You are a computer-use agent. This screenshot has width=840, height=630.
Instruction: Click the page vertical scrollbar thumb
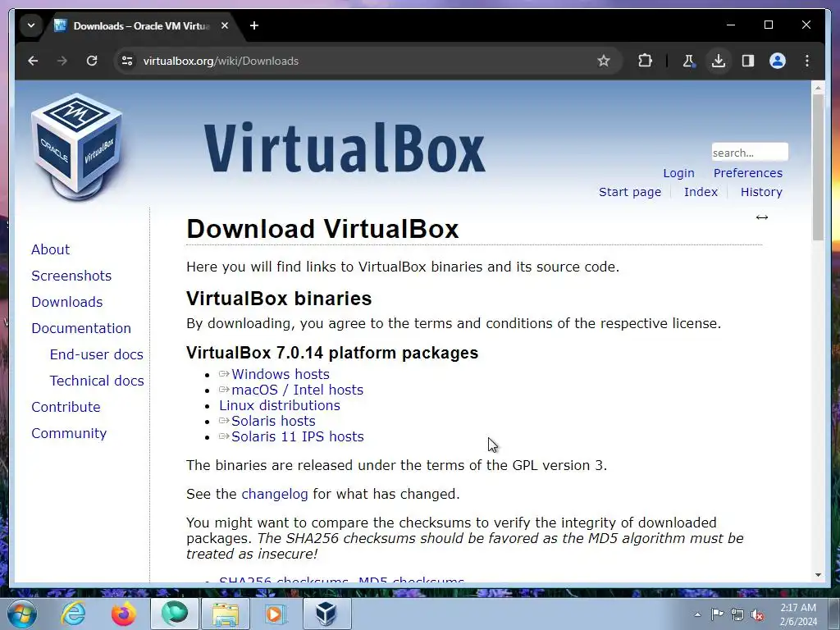pyautogui.click(x=818, y=167)
